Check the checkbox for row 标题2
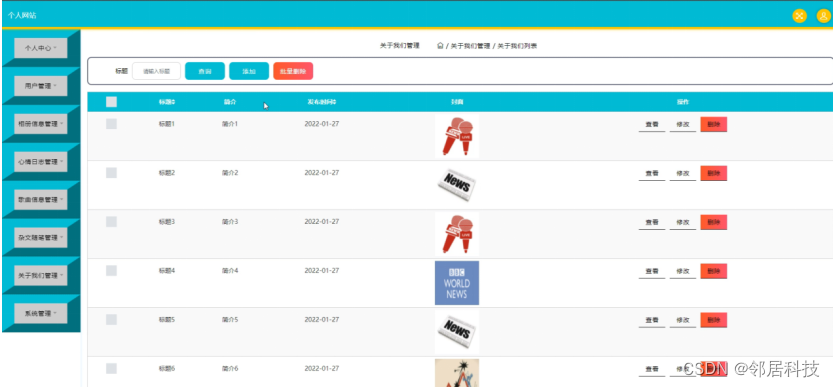835x387 pixels. [x=111, y=173]
